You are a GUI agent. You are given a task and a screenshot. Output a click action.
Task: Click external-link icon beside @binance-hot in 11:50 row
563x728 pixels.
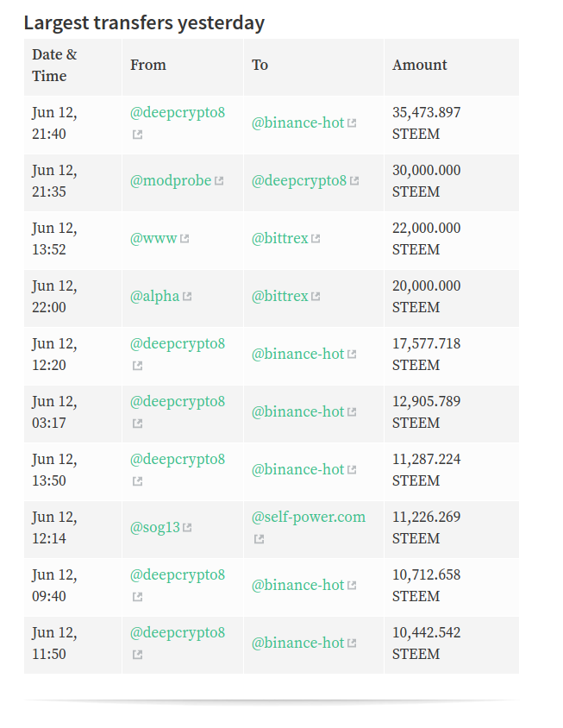coord(352,643)
